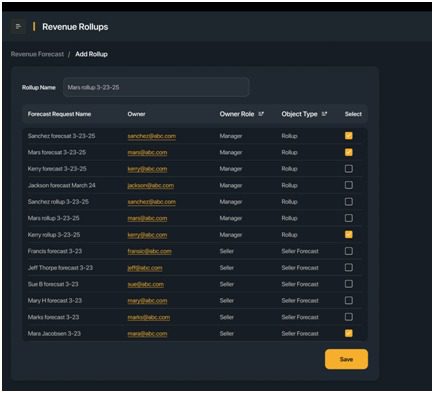
Task: Select the 'Jackson forecast March 24' name cell
Action: (x=61, y=185)
